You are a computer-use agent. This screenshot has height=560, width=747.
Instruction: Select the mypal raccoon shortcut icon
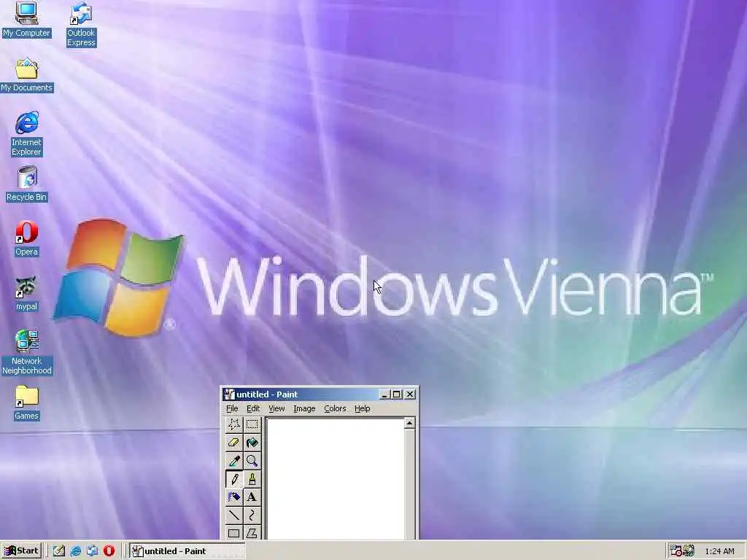pyautogui.click(x=26, y=294)
